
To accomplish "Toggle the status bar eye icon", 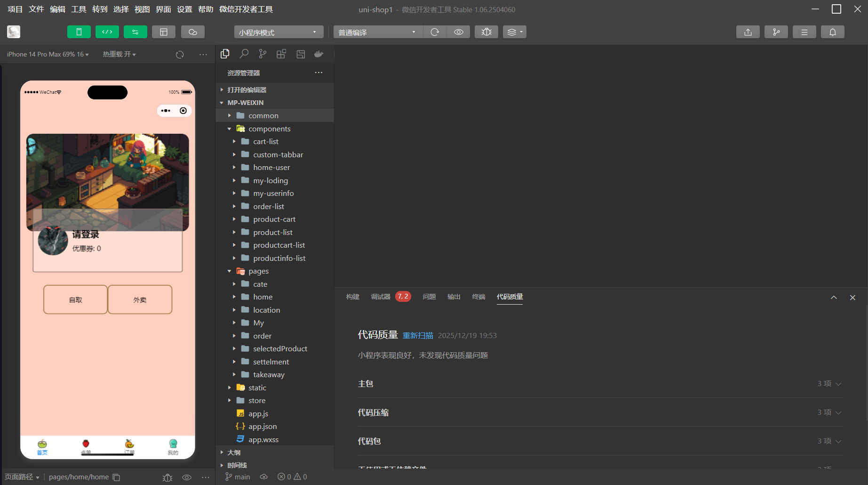I will pos(187,477).
